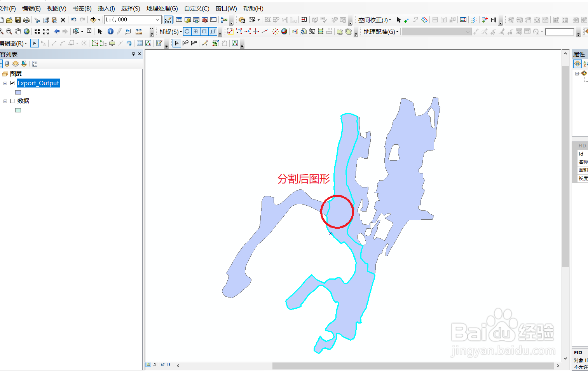The width and height of the screenshot is (588, 371).
Task: Click List By Visibility icon in table of contents
Action: click(16, 64)
